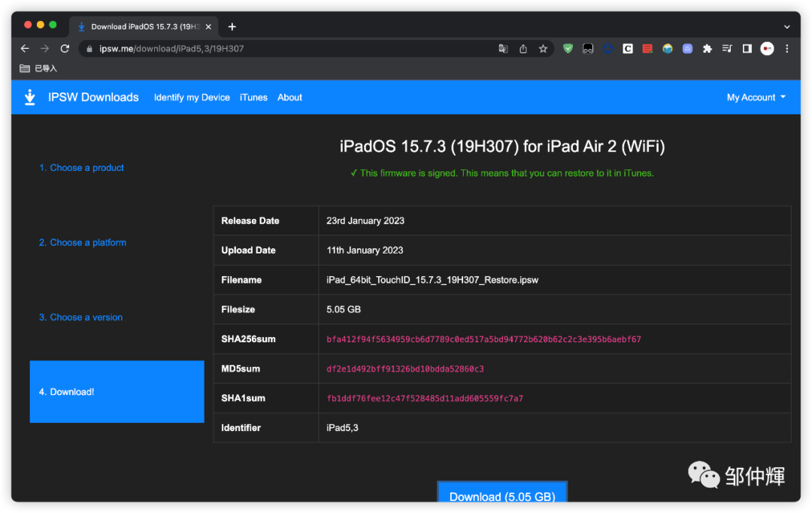The width and height of the screenshot is (812, 513).
Task: Open the white C extension icon
Action: [628, 49]
